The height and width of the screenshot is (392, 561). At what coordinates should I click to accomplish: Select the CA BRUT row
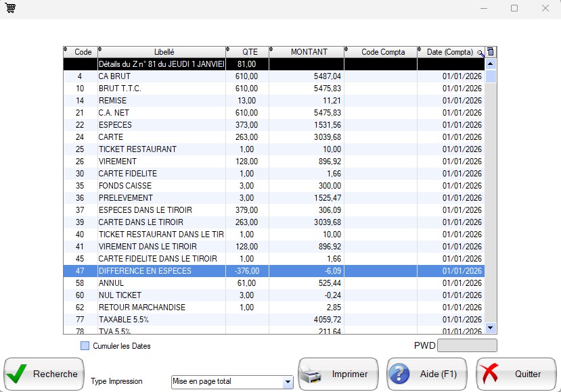[161, 76]
